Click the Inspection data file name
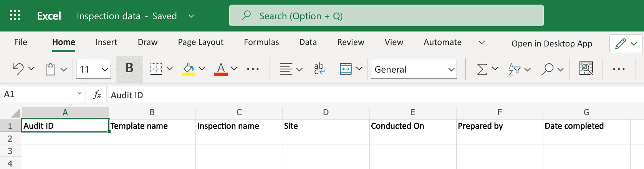 108,16
